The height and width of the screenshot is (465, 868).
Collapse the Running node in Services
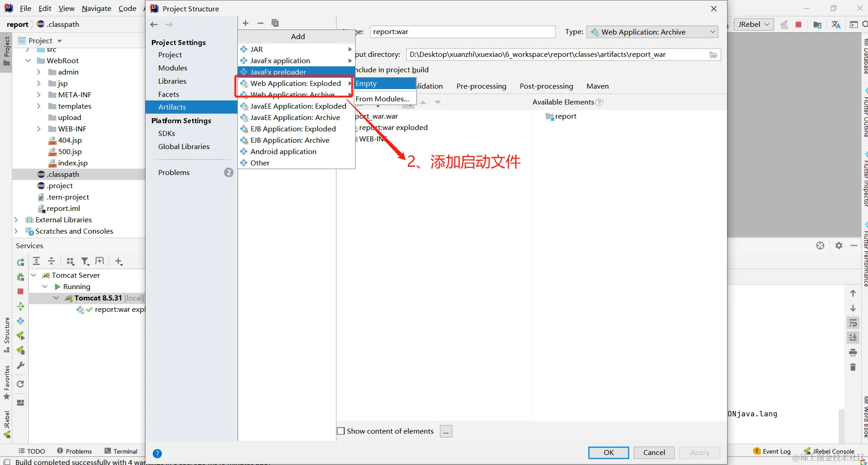point(45,286)
